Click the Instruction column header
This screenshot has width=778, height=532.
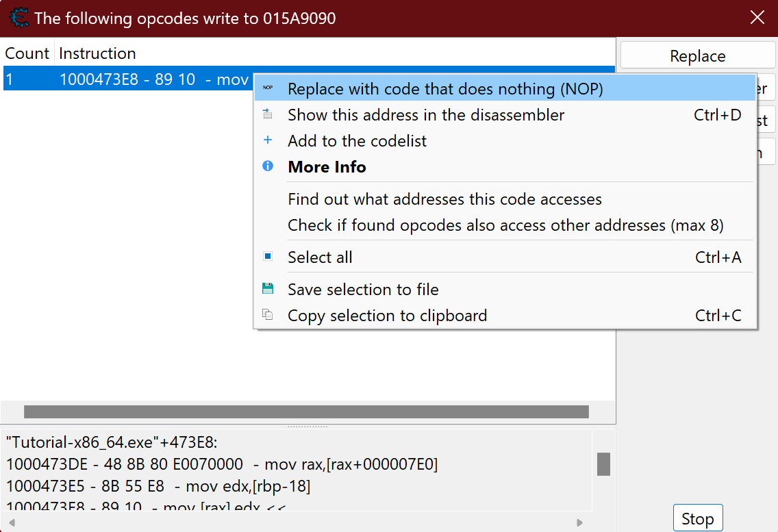[x=97, y=53]
